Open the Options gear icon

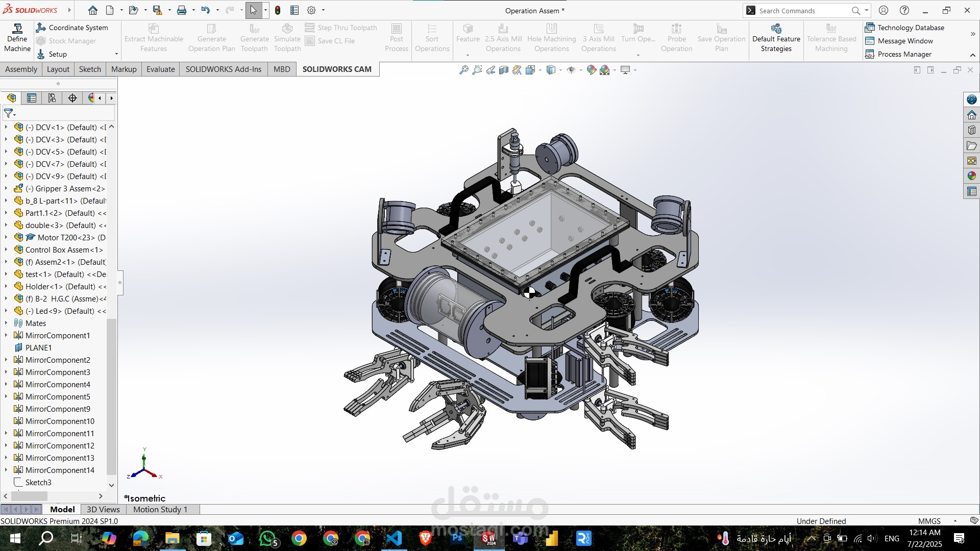point(311,10)
